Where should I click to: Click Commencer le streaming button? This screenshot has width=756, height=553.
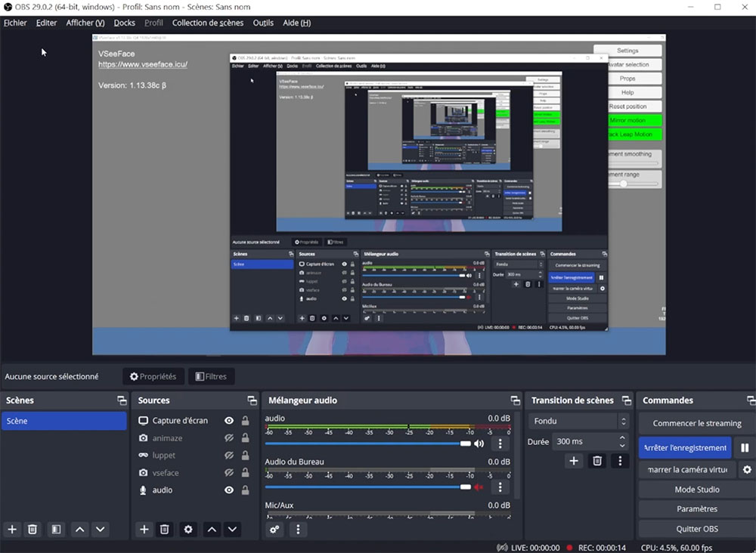pos(697,423)
